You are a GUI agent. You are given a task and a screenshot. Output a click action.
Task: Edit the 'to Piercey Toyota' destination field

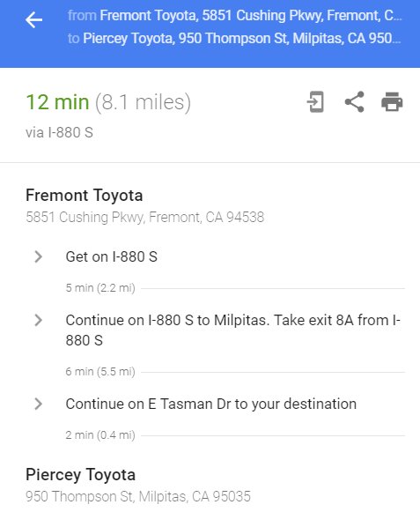tap(234, 39)
